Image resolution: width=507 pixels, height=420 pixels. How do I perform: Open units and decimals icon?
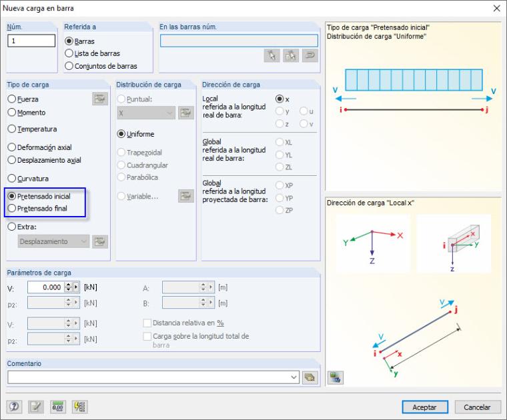[x=58, y=407]
